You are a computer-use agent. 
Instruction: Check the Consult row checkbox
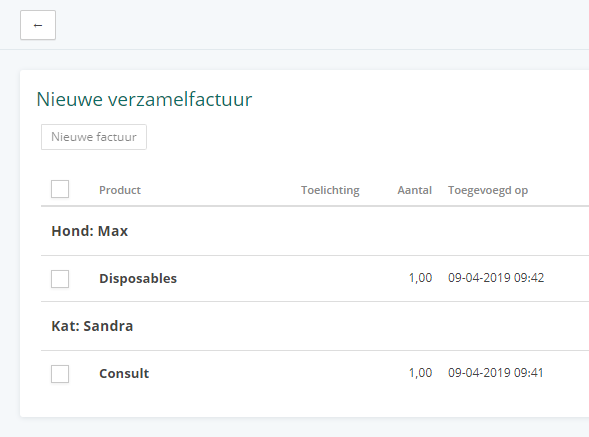point(60,374)
